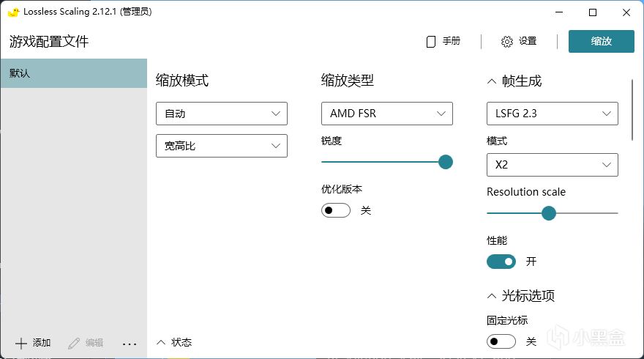Click the teal 缩放 scale button
The height and width of the screenshot is (359, 644).
(602, 41)
